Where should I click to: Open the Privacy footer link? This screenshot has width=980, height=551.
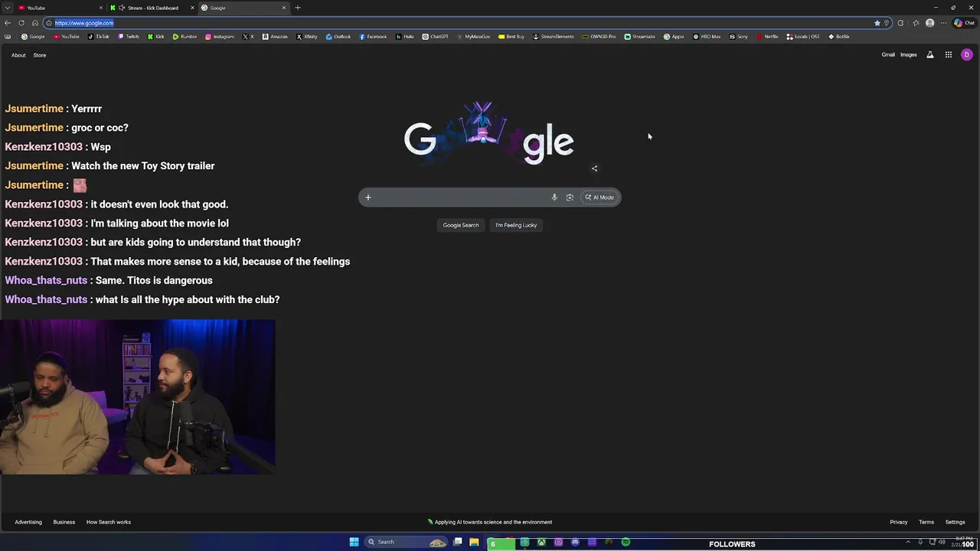pos(899,522)
